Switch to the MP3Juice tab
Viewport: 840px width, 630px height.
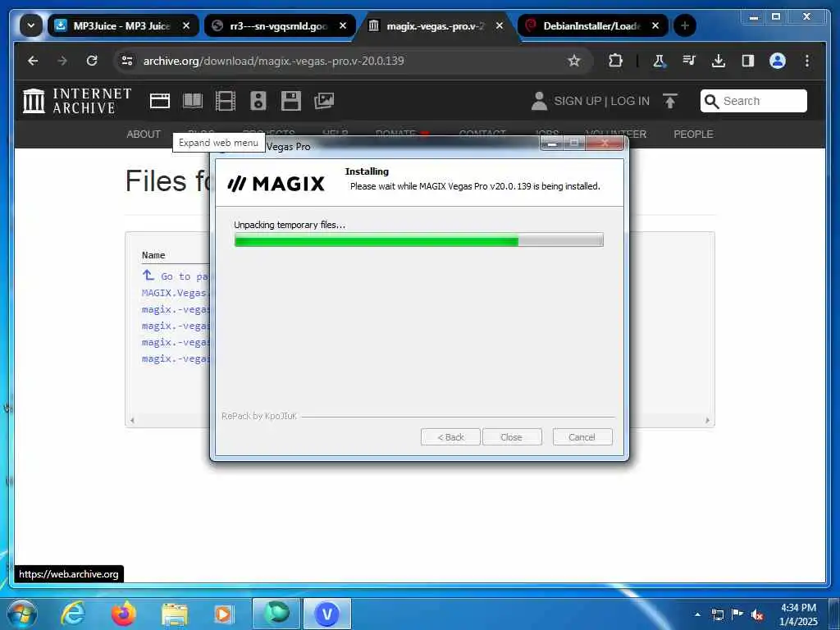[122, 25]
